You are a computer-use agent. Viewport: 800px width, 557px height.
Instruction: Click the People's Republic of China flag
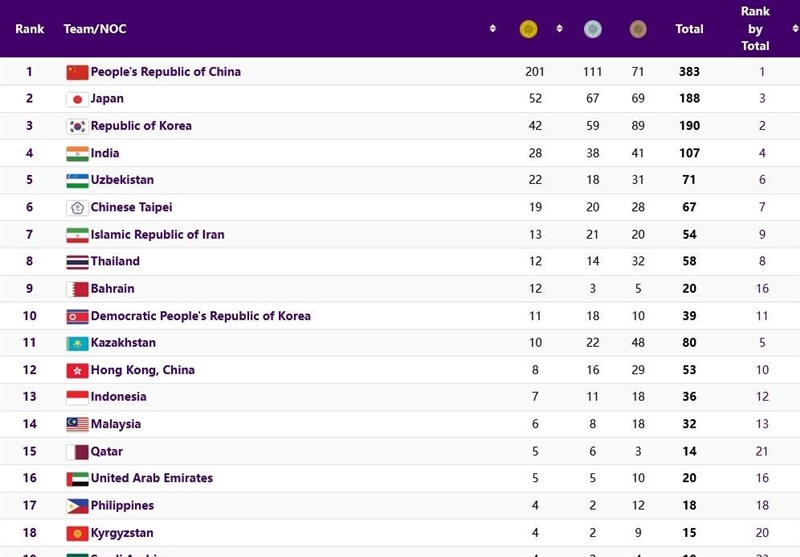click(x=77, y=72)
